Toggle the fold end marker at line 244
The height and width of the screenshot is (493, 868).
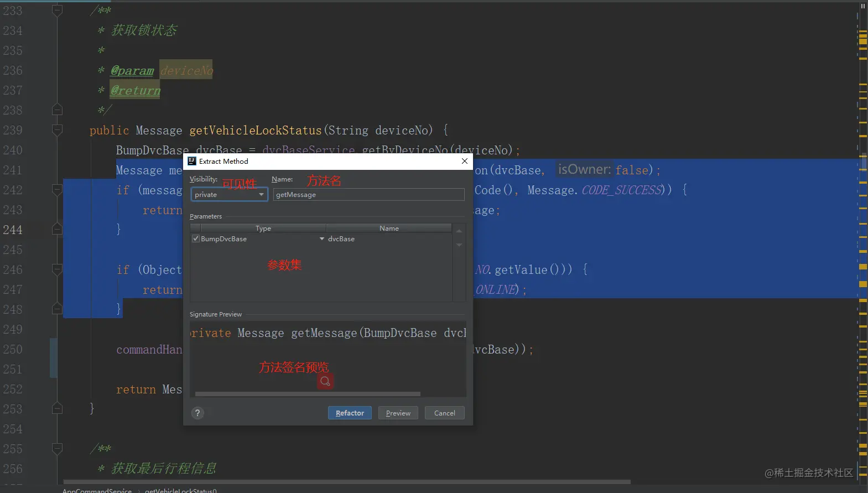[57, 229]
